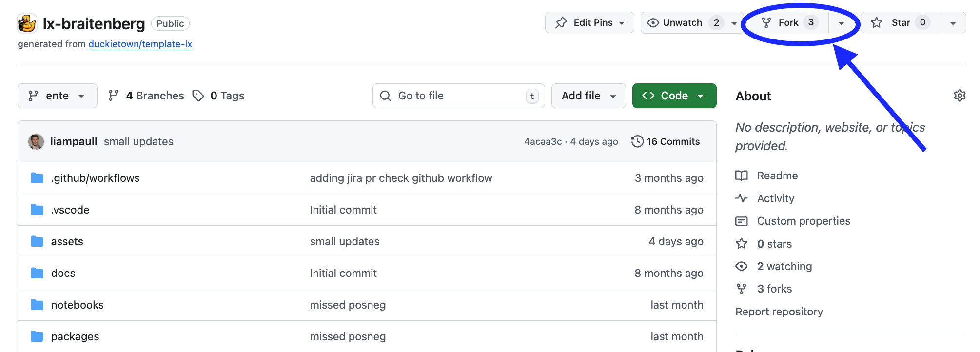Fork the repository
This screenshot has height=352, width=980.
tap(788, 23)
